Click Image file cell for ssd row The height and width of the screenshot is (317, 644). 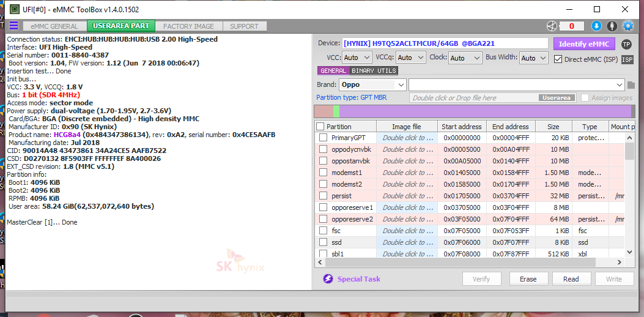[407, 242]
